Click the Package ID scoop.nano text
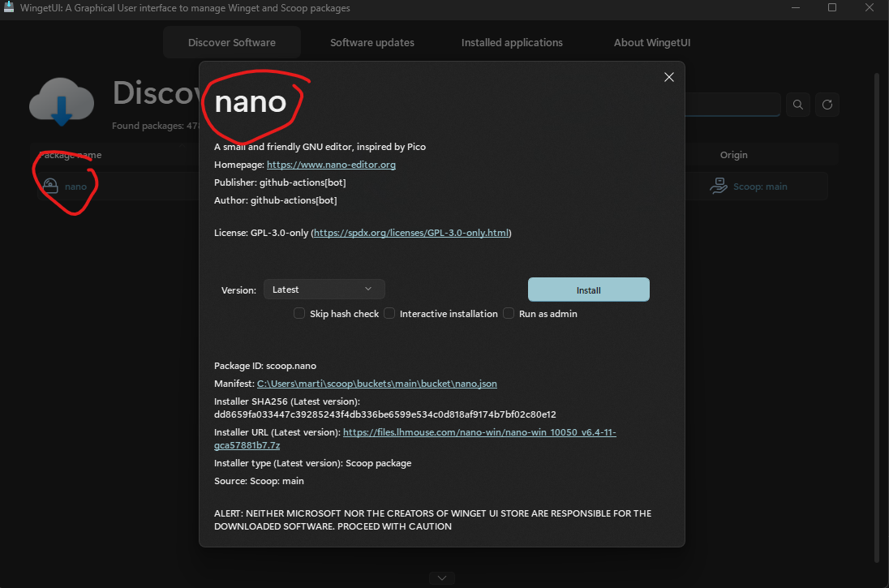 pos(264,366)
